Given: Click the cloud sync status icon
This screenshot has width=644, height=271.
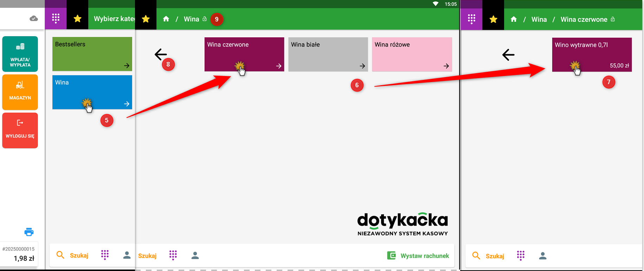Looking at the screenshot, I should coord(34,18).
